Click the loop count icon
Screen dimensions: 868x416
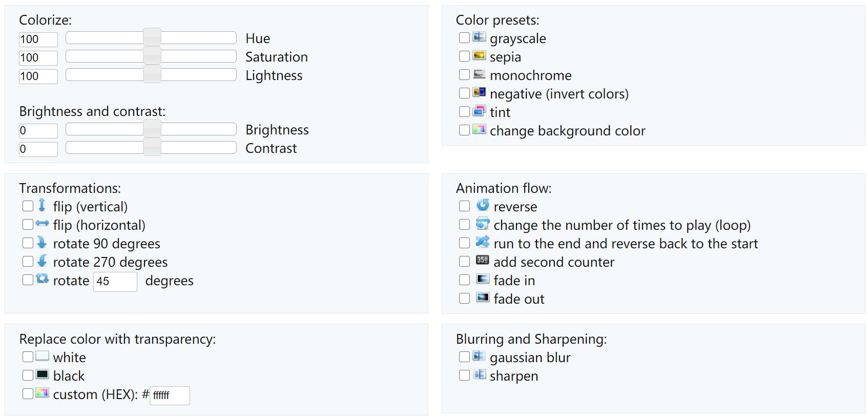483,224
